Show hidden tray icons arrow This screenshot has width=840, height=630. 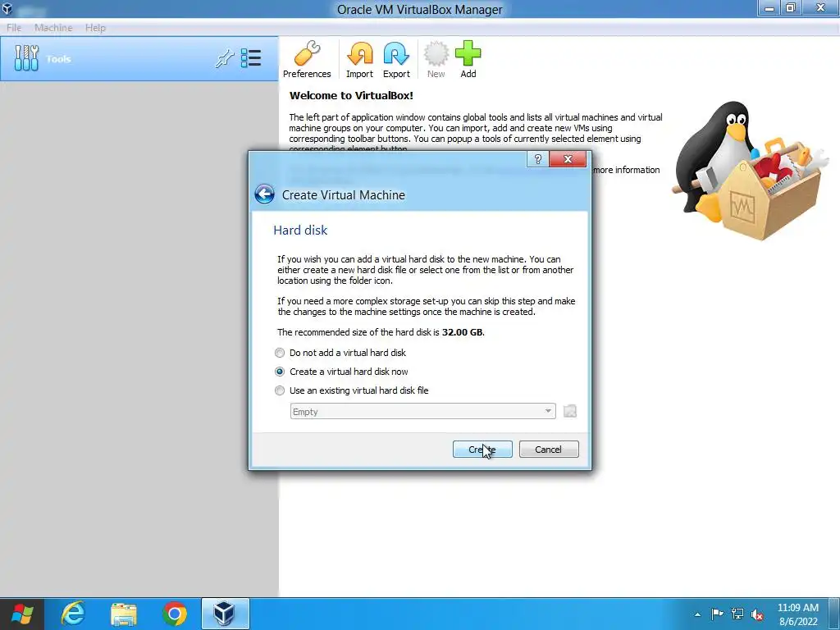(697, 614)
